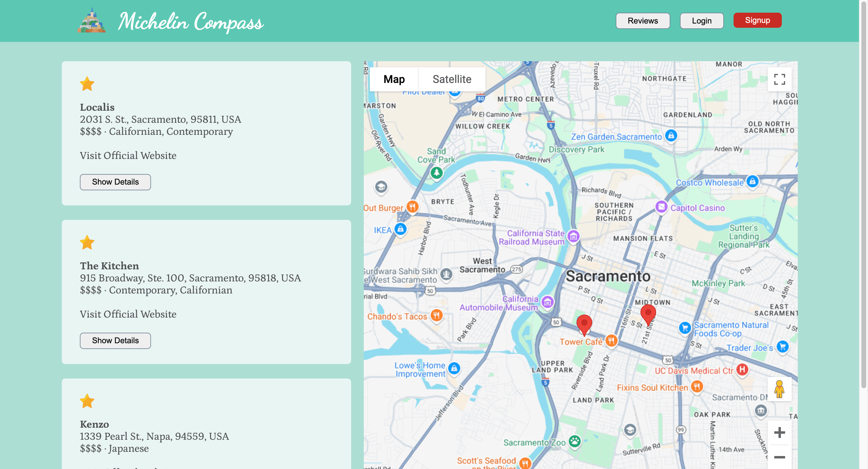Select the Map view tab
This screenshot has height=469, width=868.
[394, 79]
